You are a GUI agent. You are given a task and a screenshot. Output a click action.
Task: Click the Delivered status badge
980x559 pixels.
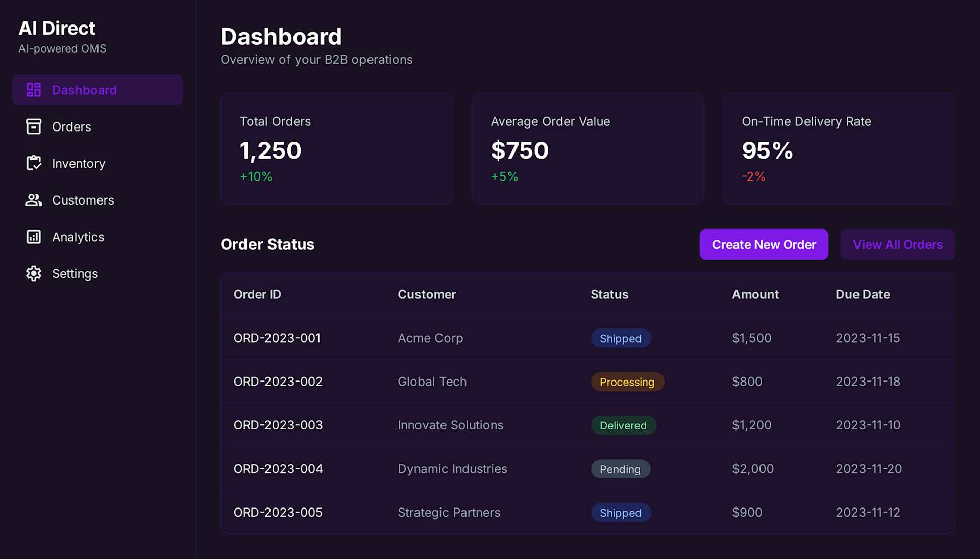pyautogui.click(x=623, y=425)
